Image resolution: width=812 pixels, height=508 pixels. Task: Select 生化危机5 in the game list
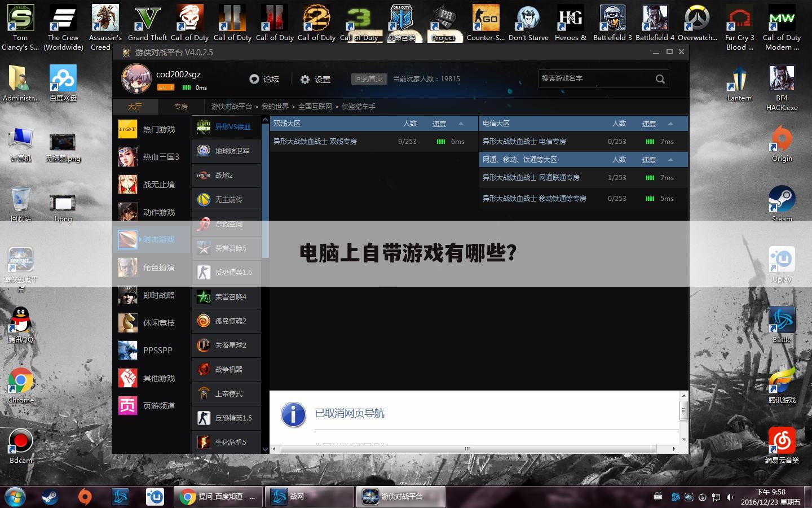(227, 443)
